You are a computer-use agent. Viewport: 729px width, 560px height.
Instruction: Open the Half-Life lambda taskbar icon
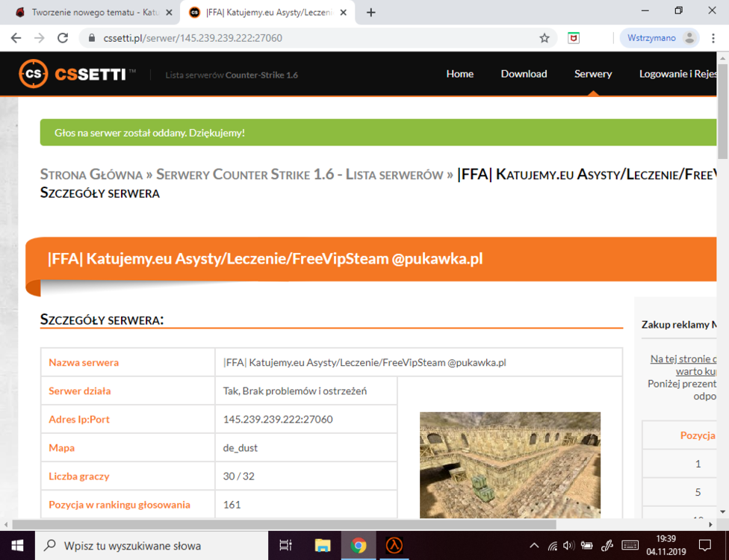(x=394, y=546)
